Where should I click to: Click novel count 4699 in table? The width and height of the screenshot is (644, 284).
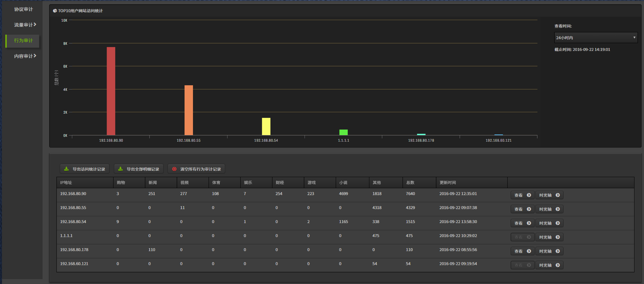pyautogui.click(x=343, y=194)
